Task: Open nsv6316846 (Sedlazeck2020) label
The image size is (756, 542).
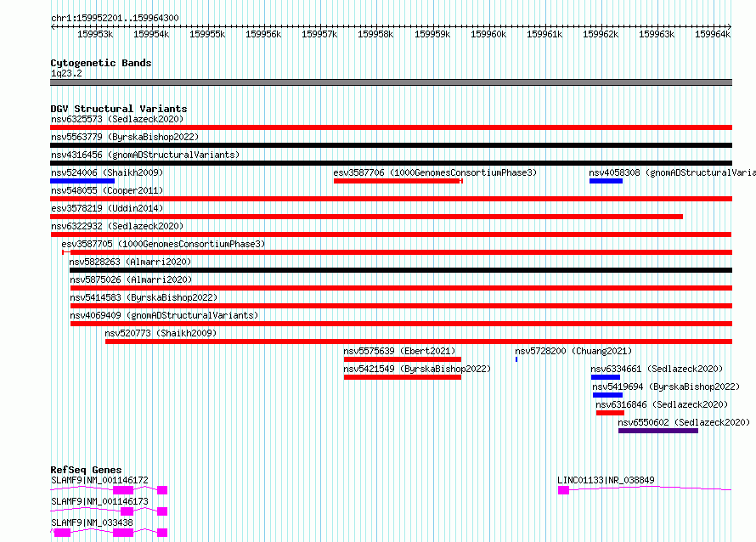Action: (662, 404)
